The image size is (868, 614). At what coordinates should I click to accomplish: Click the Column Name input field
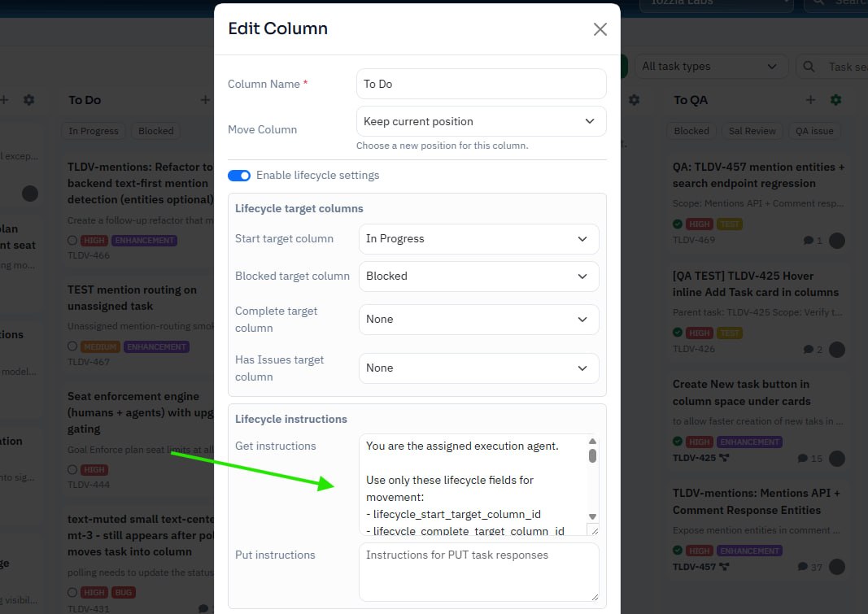click(x=481, y=83)
